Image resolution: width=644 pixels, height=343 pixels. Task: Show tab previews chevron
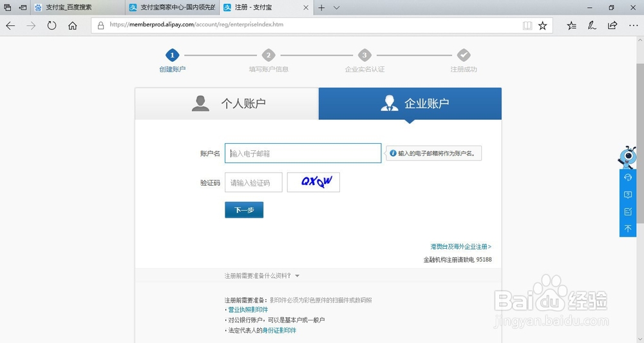coord(336,7)
